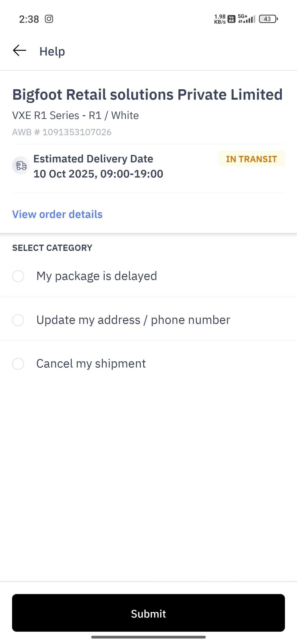Tap the AWB tracking number
This screenshot has height=644, width=297.
[62, 132]
